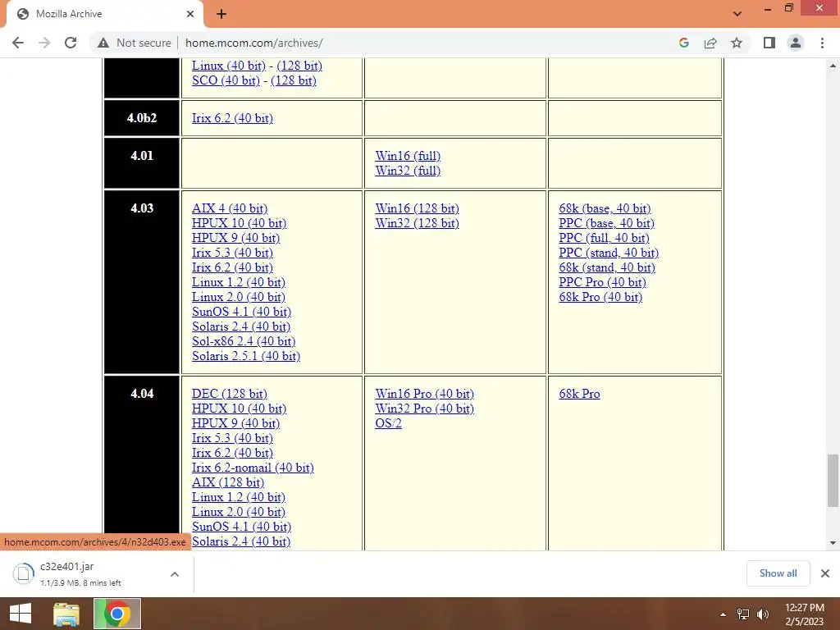Open the Win32 Pro (40 bit) link
This screenshot has height=630, width=840.
pos(424,409)
